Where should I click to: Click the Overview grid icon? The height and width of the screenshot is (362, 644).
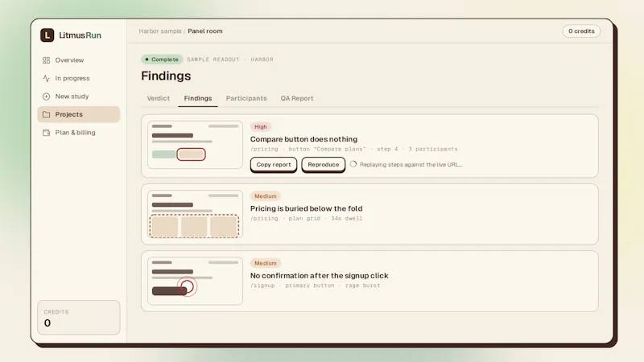coord(46,60)
